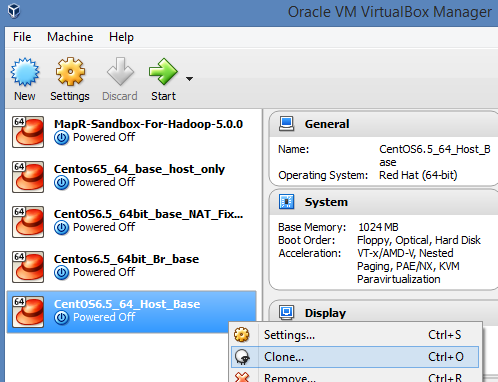Click the red X icon beside Remove...
498x382 pixels.
tap(242, 377)
